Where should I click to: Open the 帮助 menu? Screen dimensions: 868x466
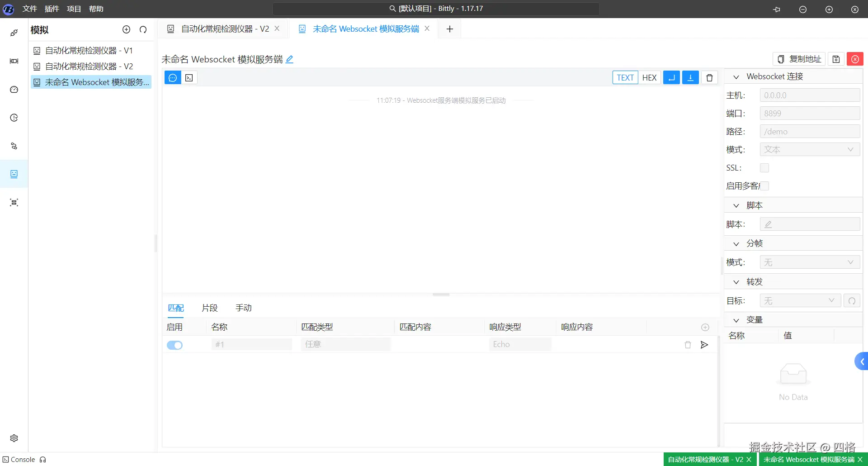point(96,9)
